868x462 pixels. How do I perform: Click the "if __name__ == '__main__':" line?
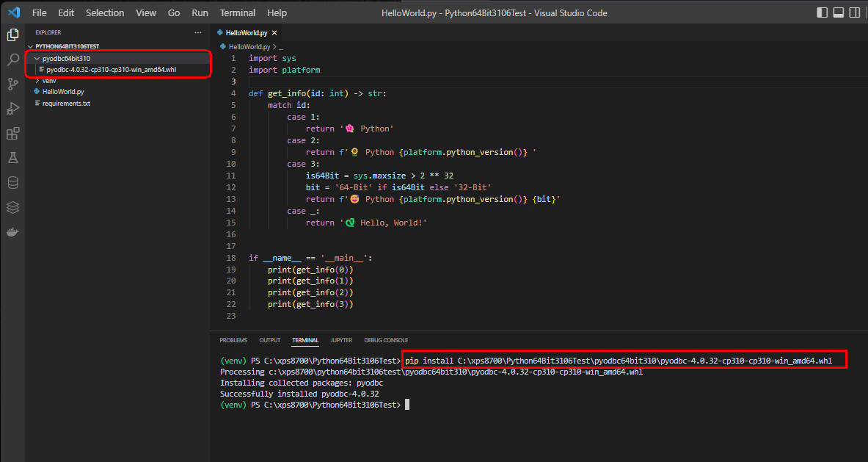pos(310,258)
